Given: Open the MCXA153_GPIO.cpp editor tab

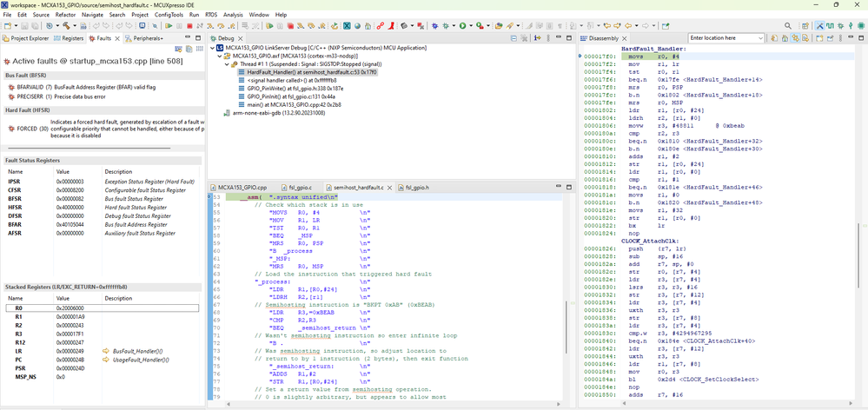Looking at the screenshot, I should click(x=239, y=188).
